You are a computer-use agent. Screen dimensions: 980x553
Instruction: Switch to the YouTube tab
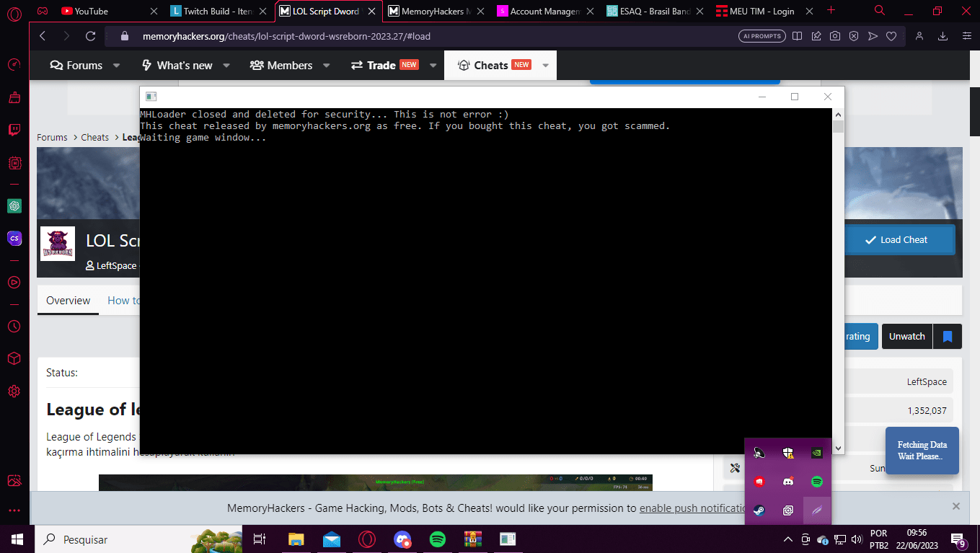click(110, 11)
